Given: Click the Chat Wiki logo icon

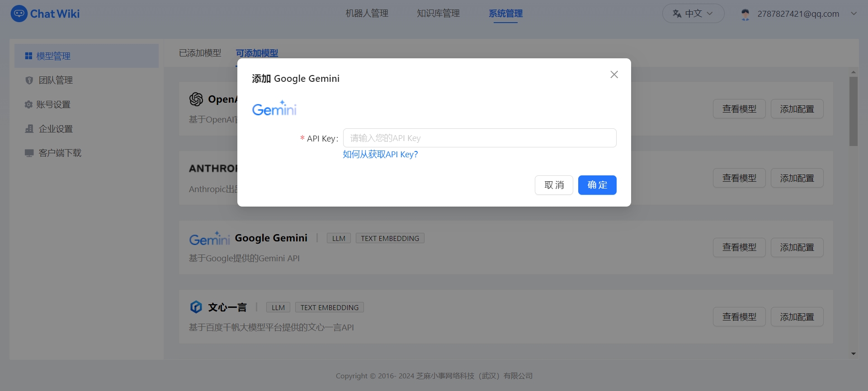Looking at the screenshot, I should (19, 14).
